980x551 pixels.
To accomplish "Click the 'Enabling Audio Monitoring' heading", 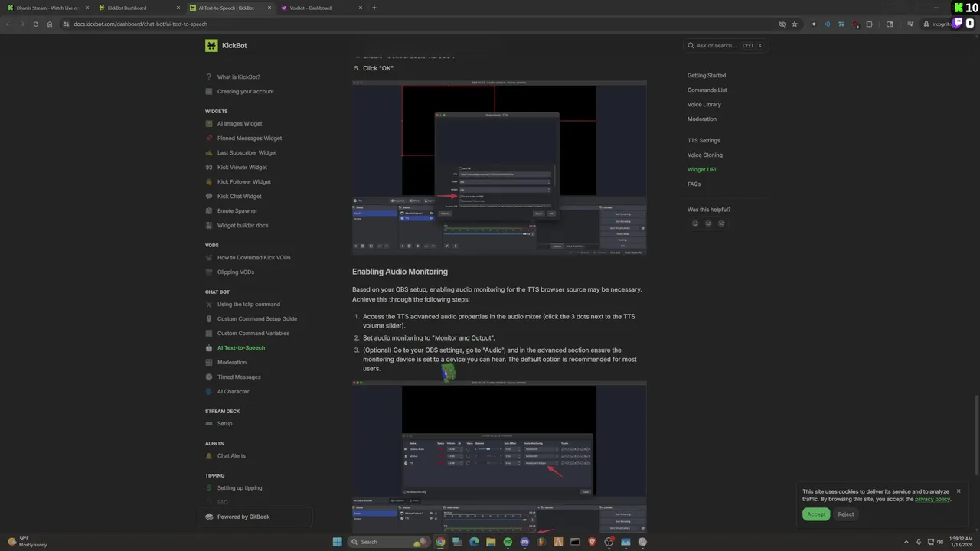I will [400, 272].
